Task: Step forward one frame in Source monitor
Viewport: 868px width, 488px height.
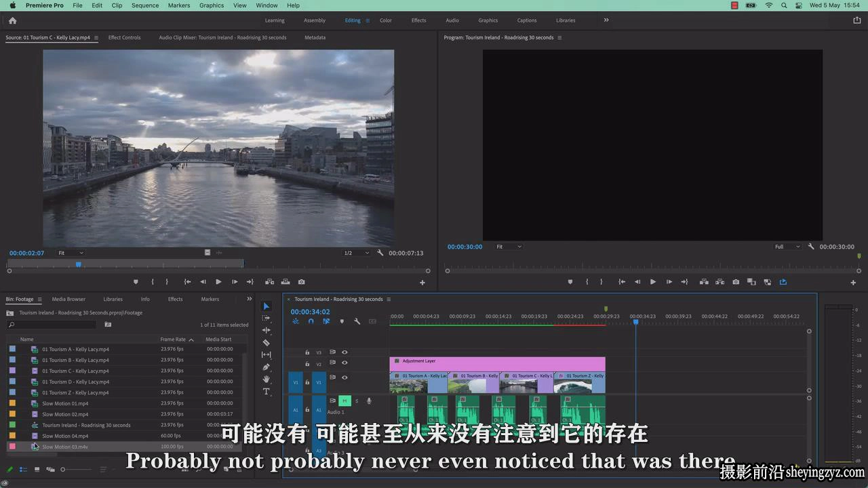Action: [235, 282]
